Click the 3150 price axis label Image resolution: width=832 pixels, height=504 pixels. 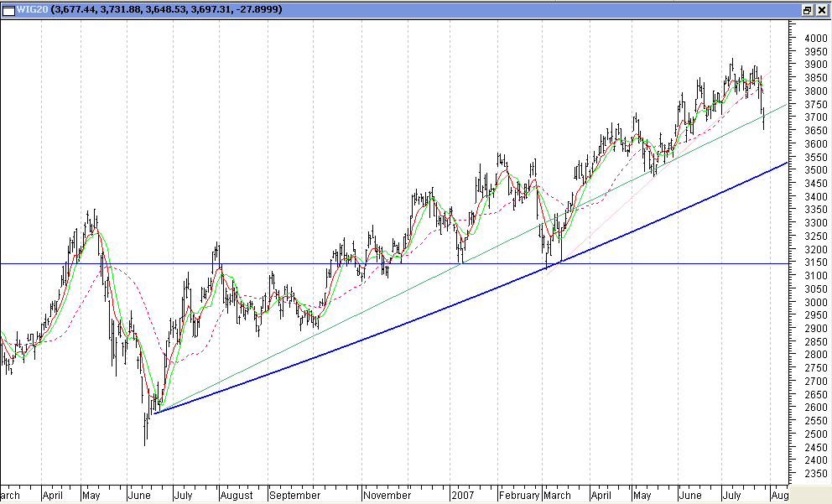click(815, 262)
